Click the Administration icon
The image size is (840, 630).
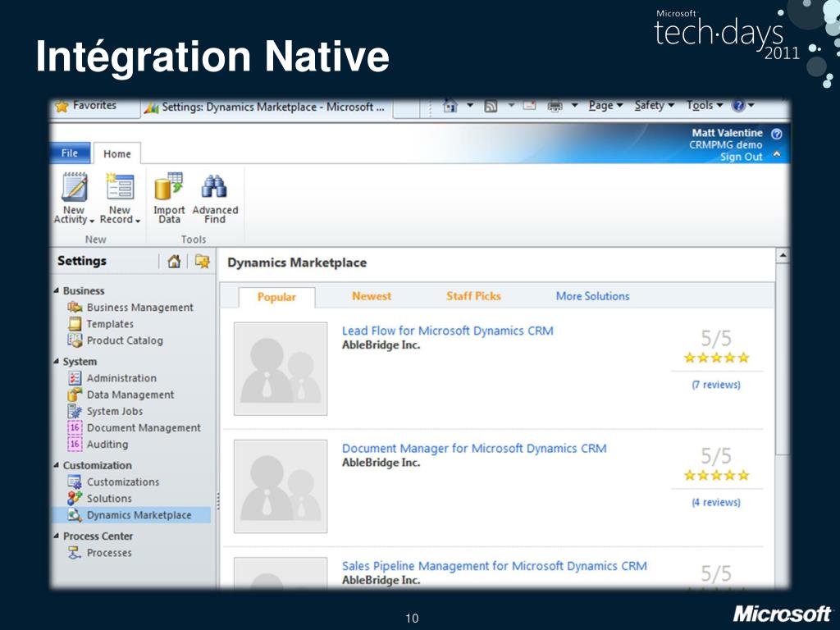tap(75, 377)
